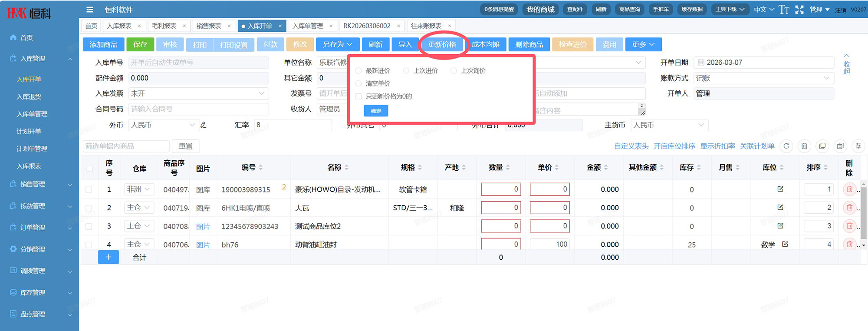The width and height of the screenshot is (868, 331).
Task: Delete row 2 with its red trash icon
Action: (x=849, y=207)
